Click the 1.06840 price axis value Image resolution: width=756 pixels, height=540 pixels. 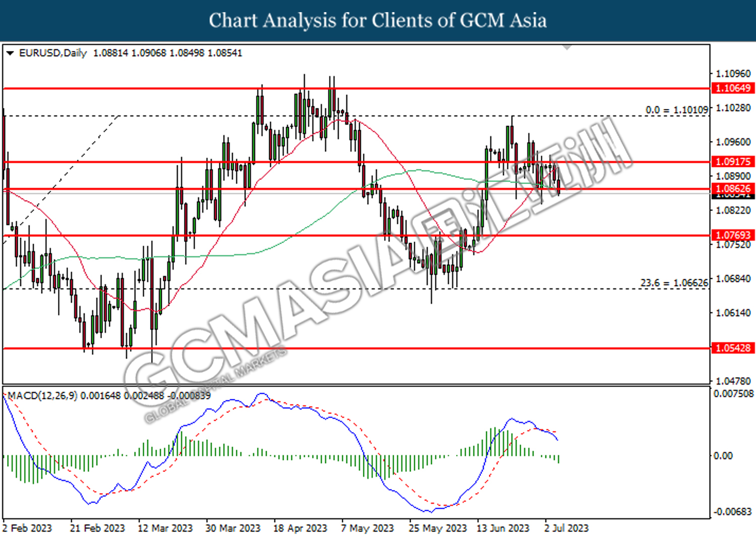click(x=733, y=279)
